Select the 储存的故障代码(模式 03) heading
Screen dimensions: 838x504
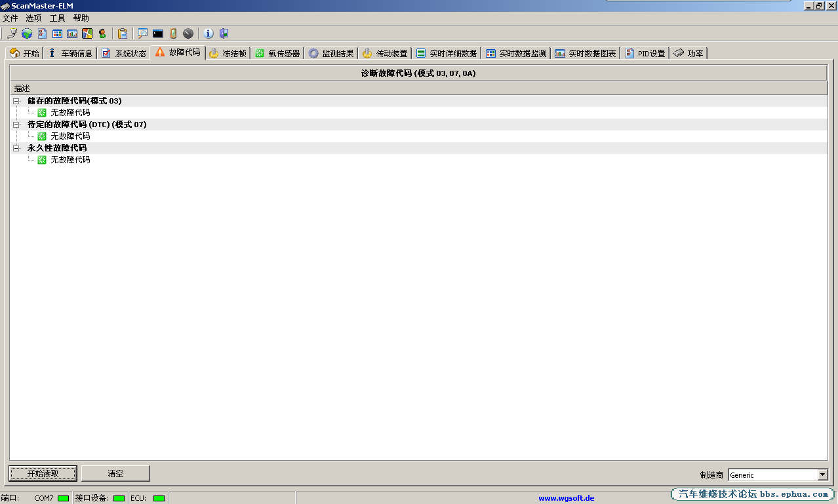point(74,101)
